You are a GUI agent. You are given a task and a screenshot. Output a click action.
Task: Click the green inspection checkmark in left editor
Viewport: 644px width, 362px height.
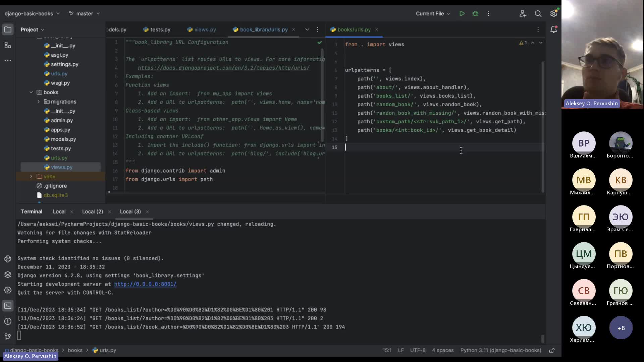pyautogui.click(x=320, y=43)
